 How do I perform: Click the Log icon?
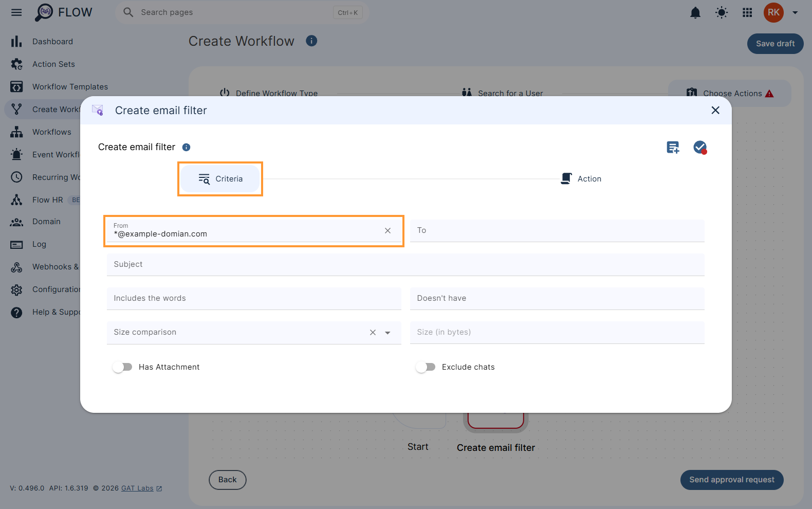tap(16, 244)
